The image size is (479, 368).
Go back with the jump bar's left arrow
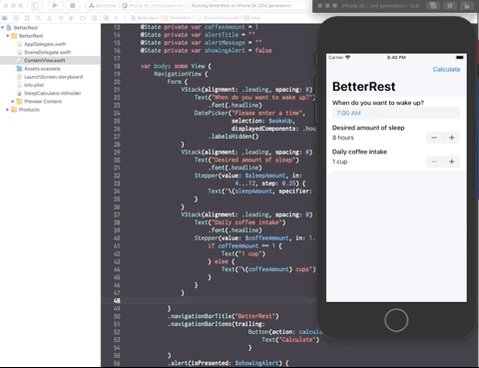116,18
